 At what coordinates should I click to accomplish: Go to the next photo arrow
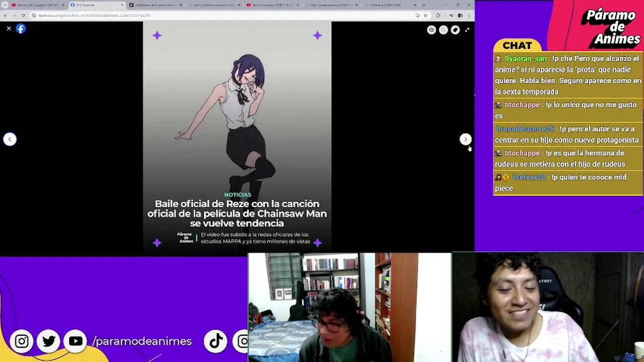click(465, 139)
